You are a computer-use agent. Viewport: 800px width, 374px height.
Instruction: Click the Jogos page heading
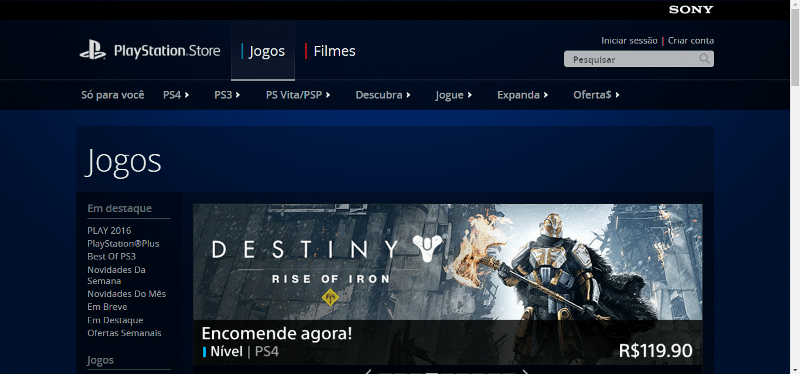point(123,161)
